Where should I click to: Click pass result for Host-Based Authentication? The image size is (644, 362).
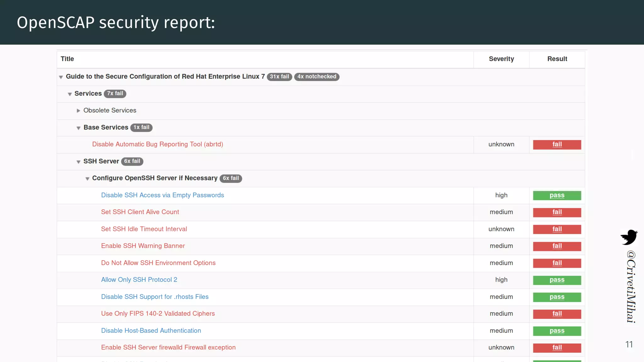557,331
